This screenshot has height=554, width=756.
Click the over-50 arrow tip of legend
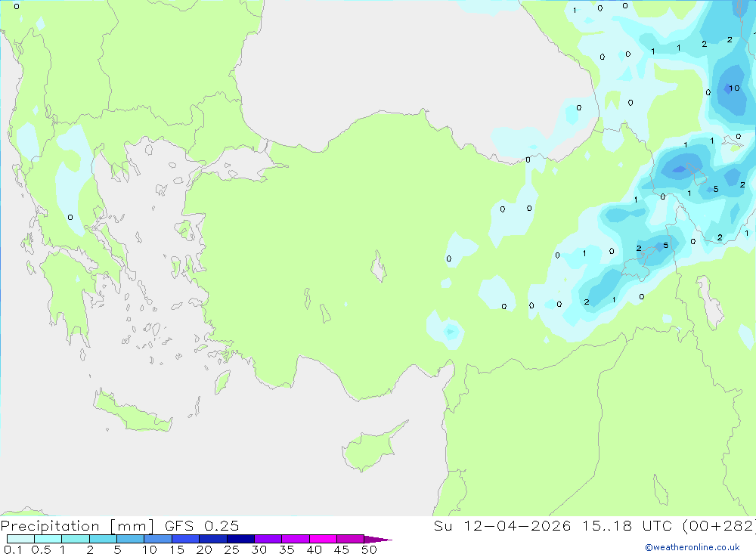[377, 540]
